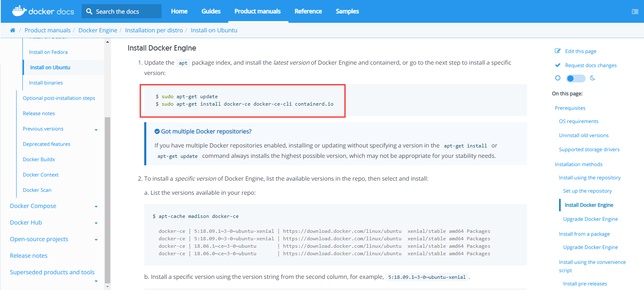Toggle the light/dark theme switch
The image size is (644, 290).
(576, 78)
